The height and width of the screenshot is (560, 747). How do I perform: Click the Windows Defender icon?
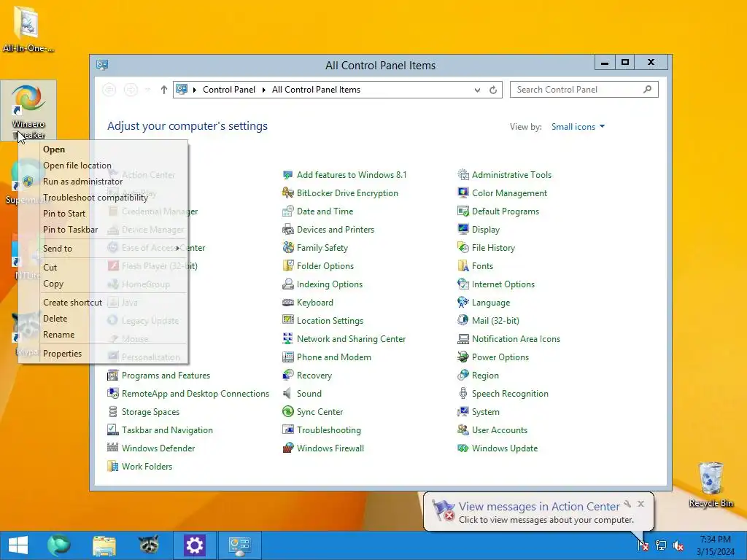click(113, 448)
